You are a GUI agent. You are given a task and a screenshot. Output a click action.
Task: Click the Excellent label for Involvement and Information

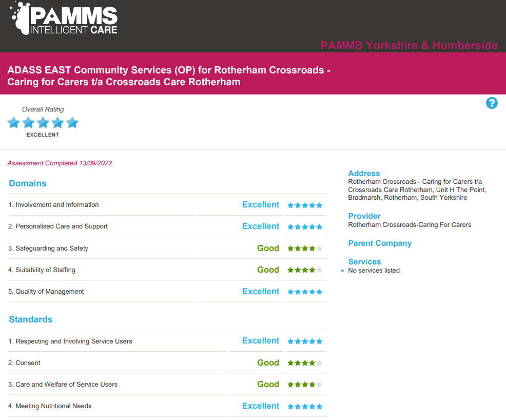[x=261, y=205]
